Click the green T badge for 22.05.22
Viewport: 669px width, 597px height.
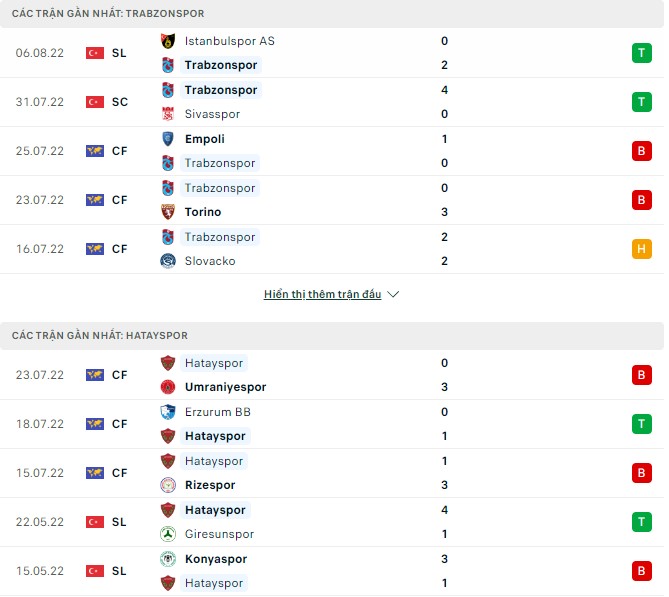(640, 522)
